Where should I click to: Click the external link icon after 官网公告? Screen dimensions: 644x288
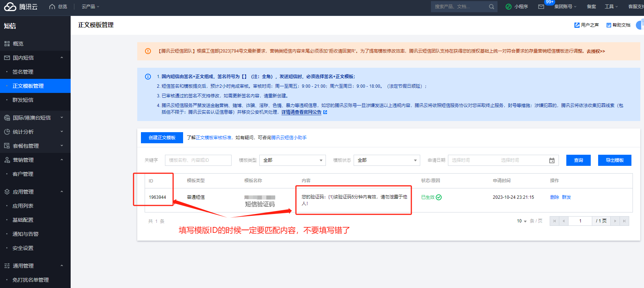(x=325, y=112)
